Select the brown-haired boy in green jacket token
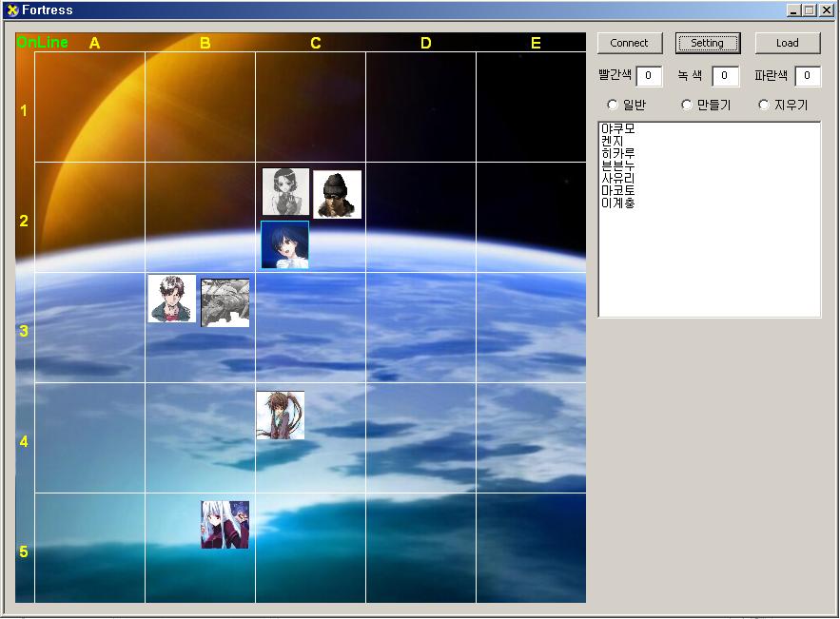 [172, 299]
